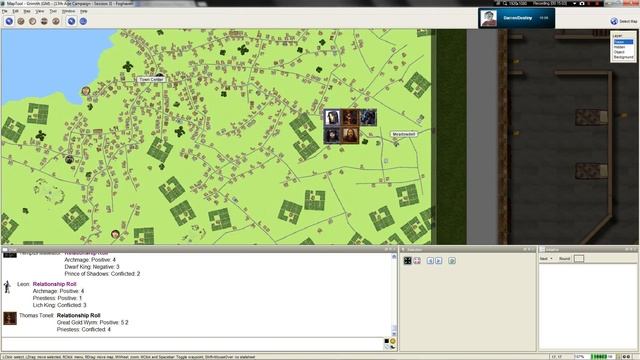Click Thomas Tonelli's portrait in chat
This screenshot has height=360, width=640.
coord(10,318)
